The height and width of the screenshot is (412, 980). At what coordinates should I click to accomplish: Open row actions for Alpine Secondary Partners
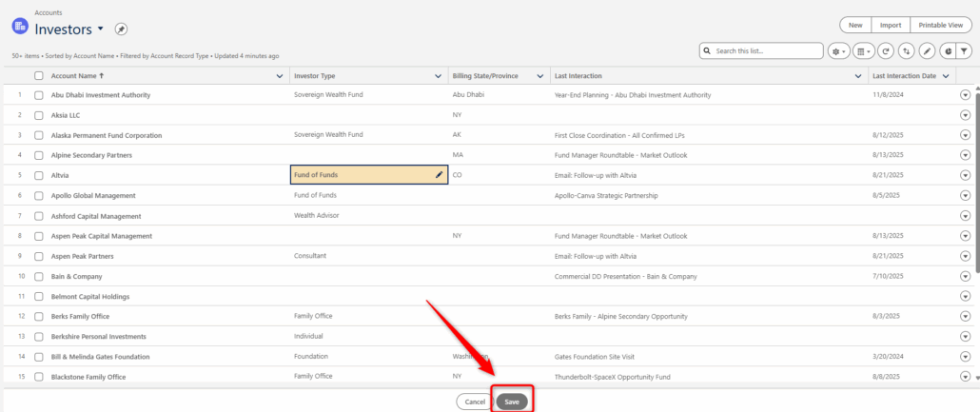click(x=965, y=155)
